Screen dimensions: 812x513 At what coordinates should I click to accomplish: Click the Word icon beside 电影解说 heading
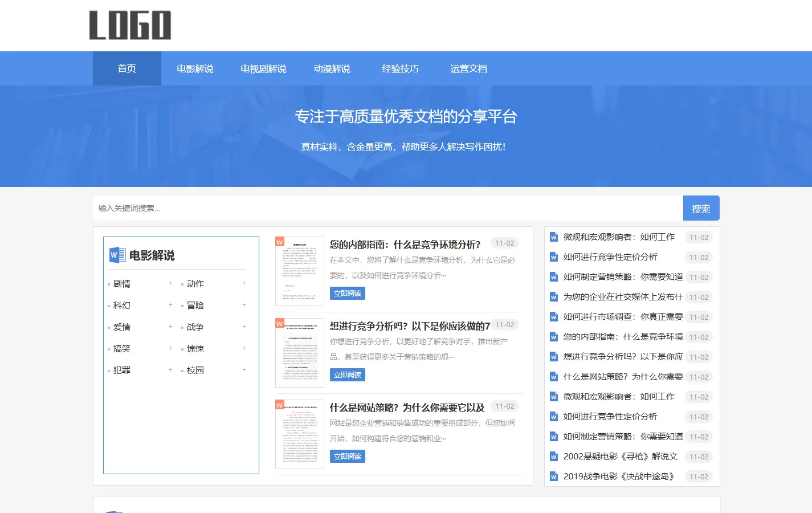pos(117,255)
